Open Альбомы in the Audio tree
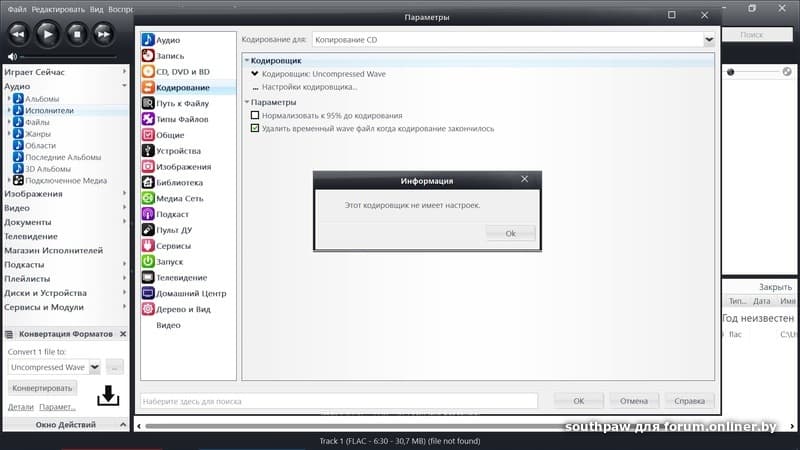800x450 pixels. 42,98
